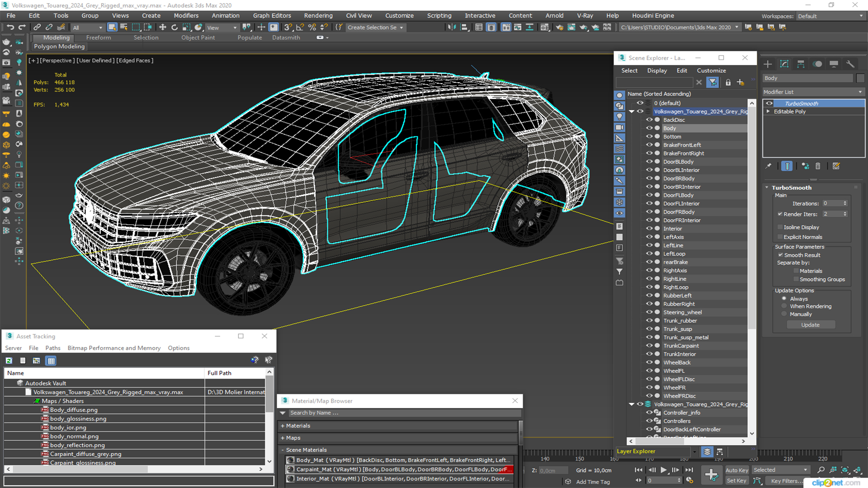Click Refresh icon in Asset Tracking
Screen dimensions: 868x488
[9, 361]
